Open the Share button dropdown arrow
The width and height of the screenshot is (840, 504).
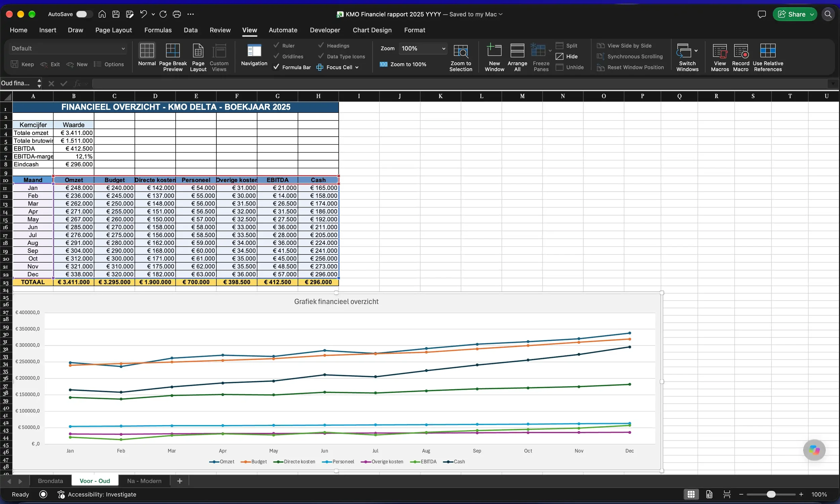[x=811, y=14]
